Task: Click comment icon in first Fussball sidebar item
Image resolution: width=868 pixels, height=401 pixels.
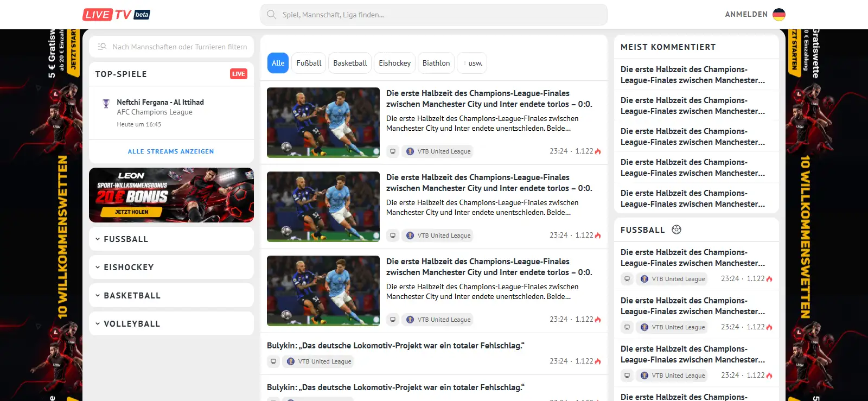Action: [627, 279]
